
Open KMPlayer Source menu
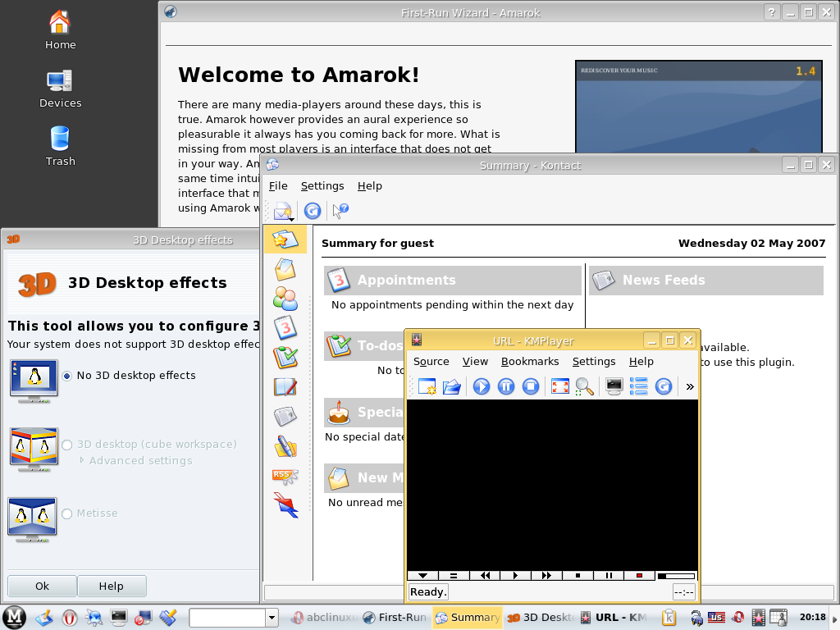(x=431, y=362)
